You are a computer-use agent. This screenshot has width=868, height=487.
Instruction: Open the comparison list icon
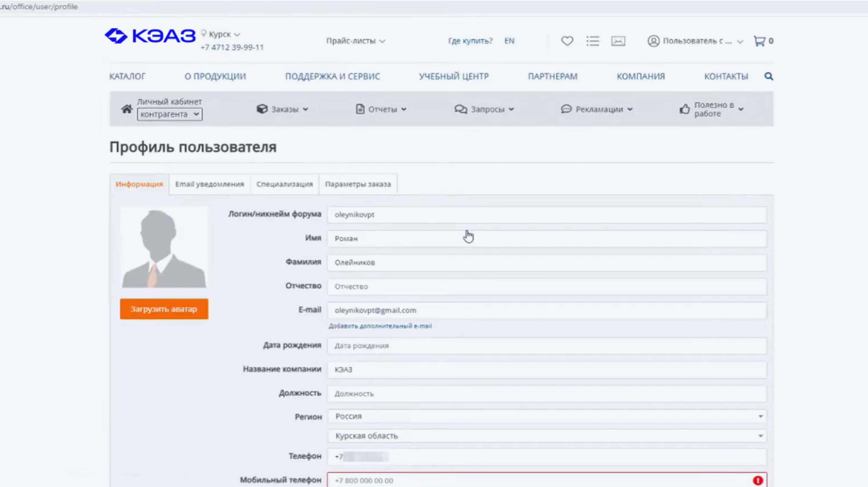coord(592,41)
